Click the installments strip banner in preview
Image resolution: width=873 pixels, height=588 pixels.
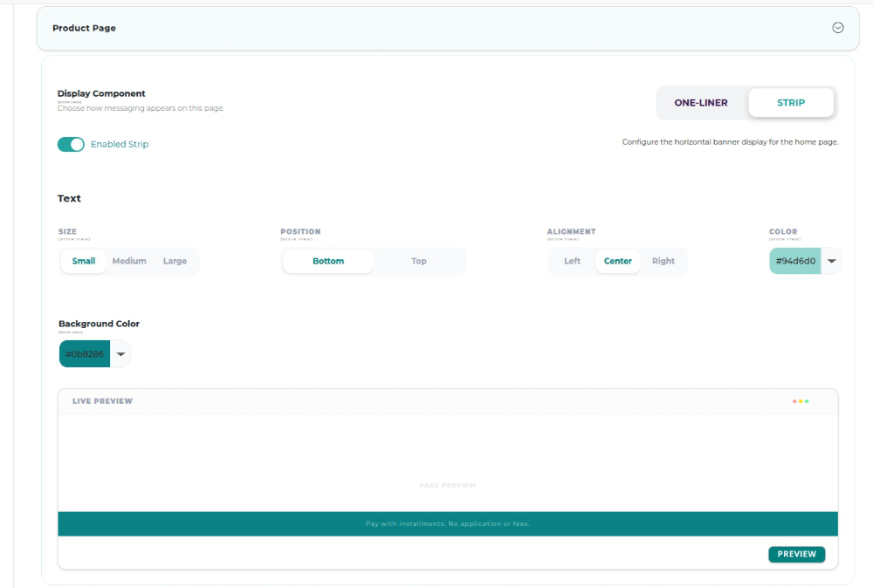pyautogui.click(x=448, y=524)
